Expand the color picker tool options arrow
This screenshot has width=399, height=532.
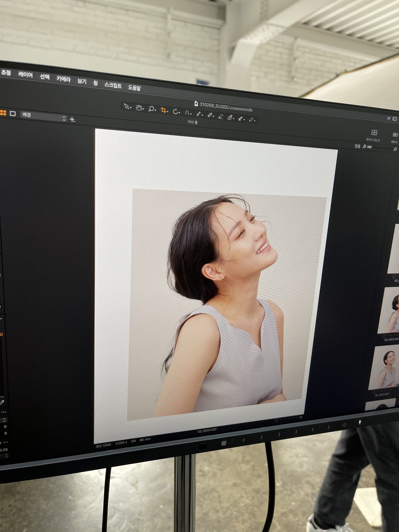click(x=244, y=120)
